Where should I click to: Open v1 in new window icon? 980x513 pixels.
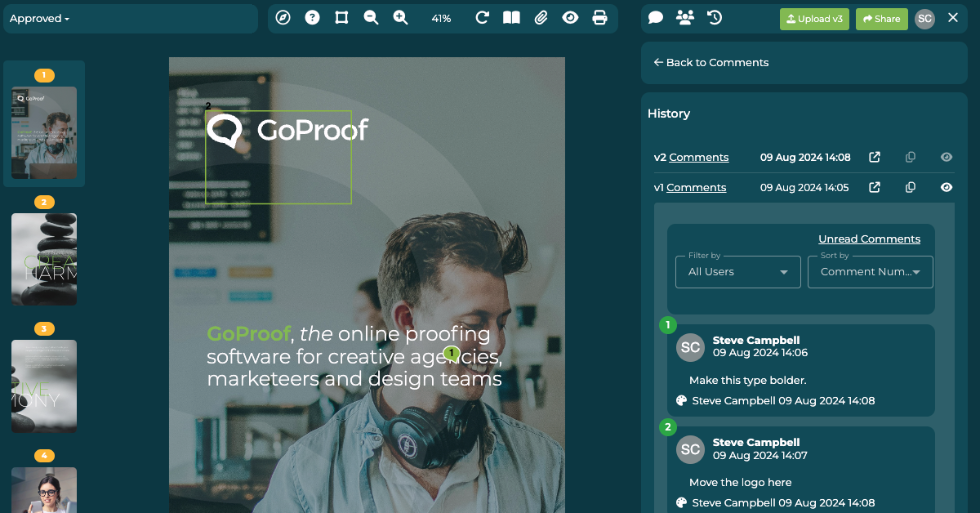pos(875,187)
